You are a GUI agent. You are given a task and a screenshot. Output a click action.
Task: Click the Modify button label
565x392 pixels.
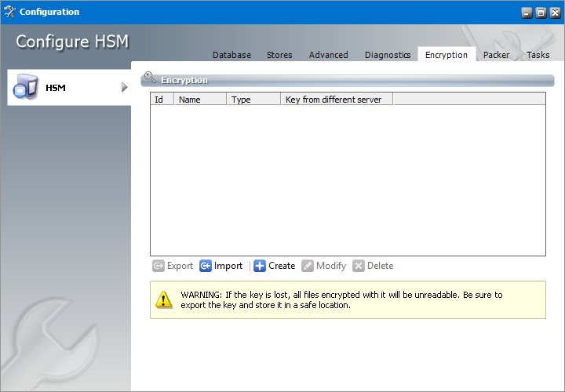click(331, 266)
